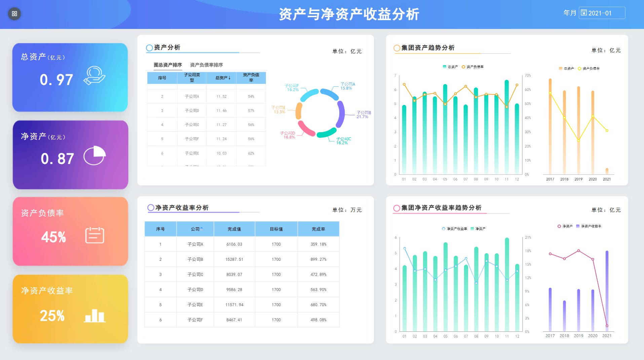This screenshot has height=360, width=644.
Task: Switch to 资产负债率排序 tab
Action: click(206, 65)
